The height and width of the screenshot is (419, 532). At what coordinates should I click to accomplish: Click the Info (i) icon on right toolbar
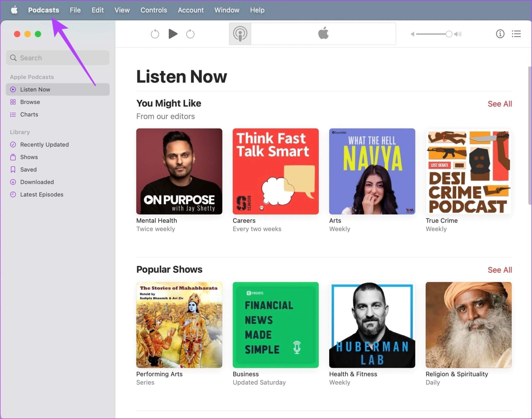[x=500, y=34]
